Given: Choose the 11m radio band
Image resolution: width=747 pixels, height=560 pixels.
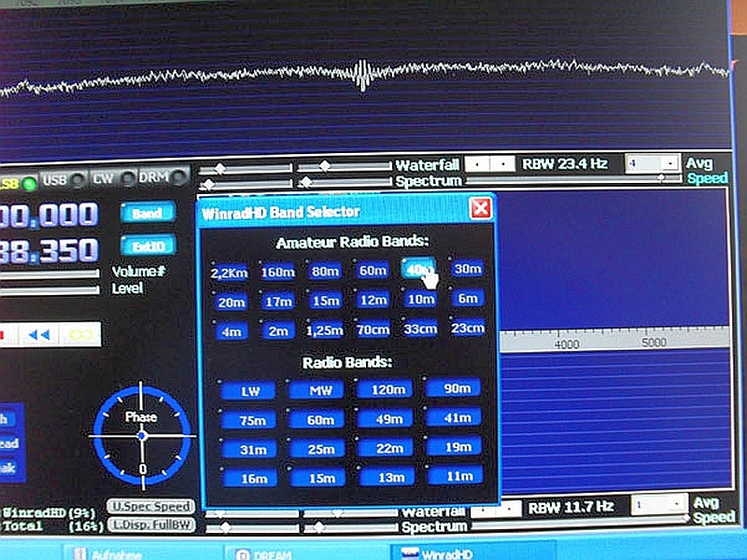Looking at the screenshot, I should pos(458,475).
